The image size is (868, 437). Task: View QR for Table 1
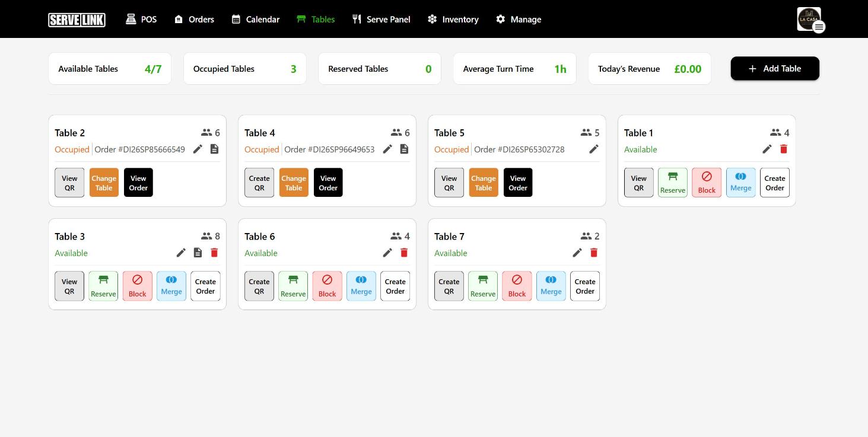tap(639, 183)
